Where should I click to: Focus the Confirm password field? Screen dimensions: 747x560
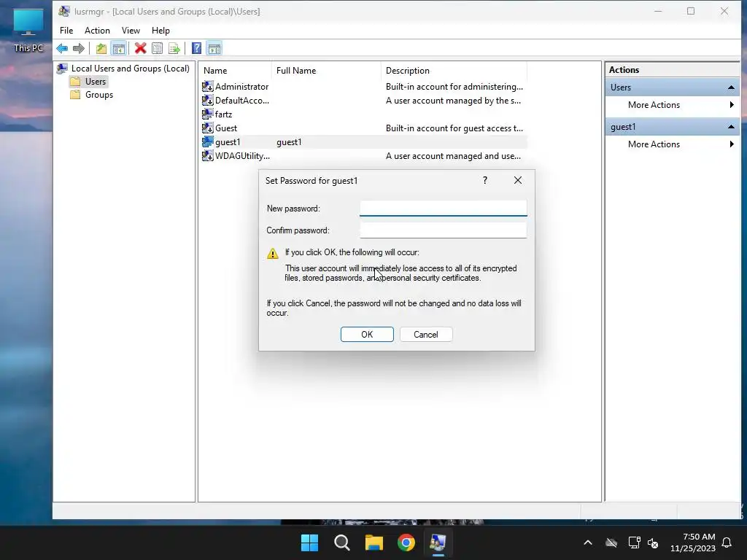(443, 230)
